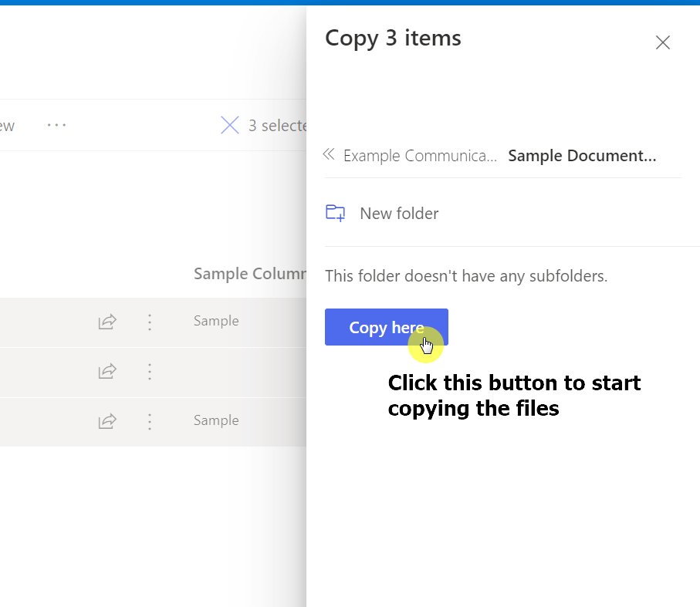This screenshot has width=700, height=607.
Task: Close the Copy 3 items panel
Action: click(x=662, y=43)
